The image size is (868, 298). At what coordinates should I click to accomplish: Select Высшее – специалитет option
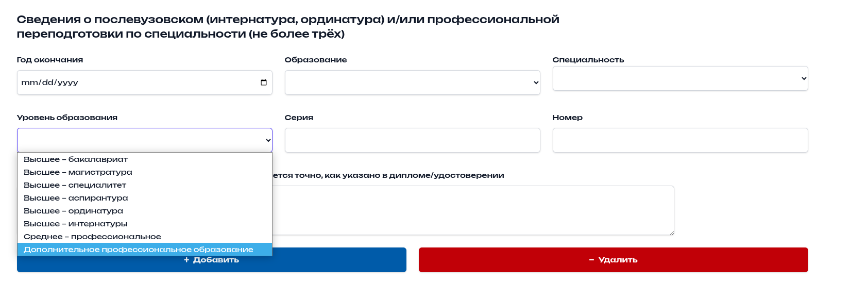point(75,185)
